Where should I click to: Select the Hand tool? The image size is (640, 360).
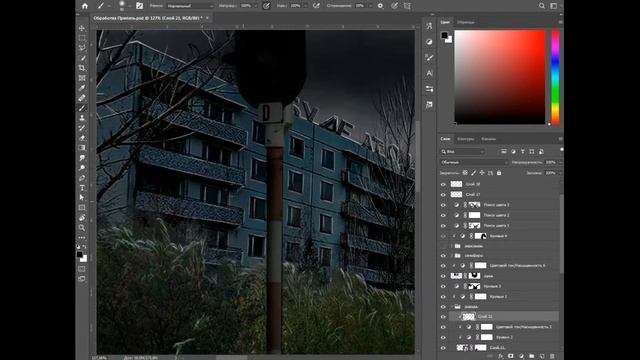pyautogui.click(x=82, y=218)
